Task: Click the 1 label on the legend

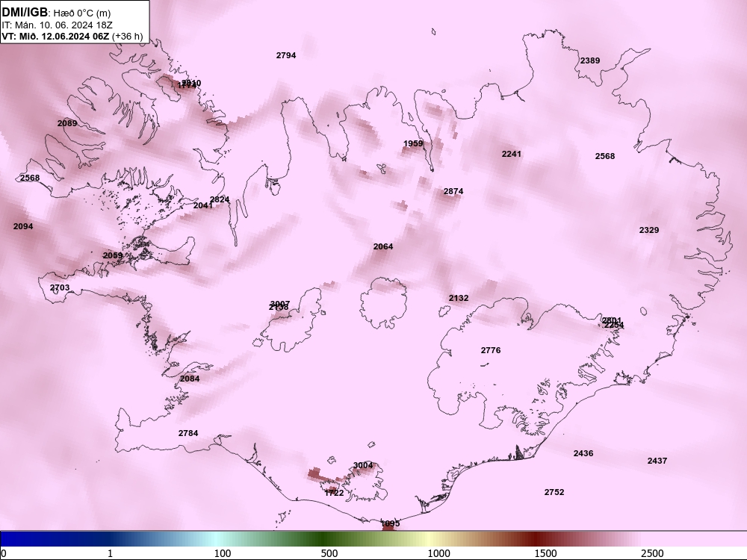Action: point(110,553)
